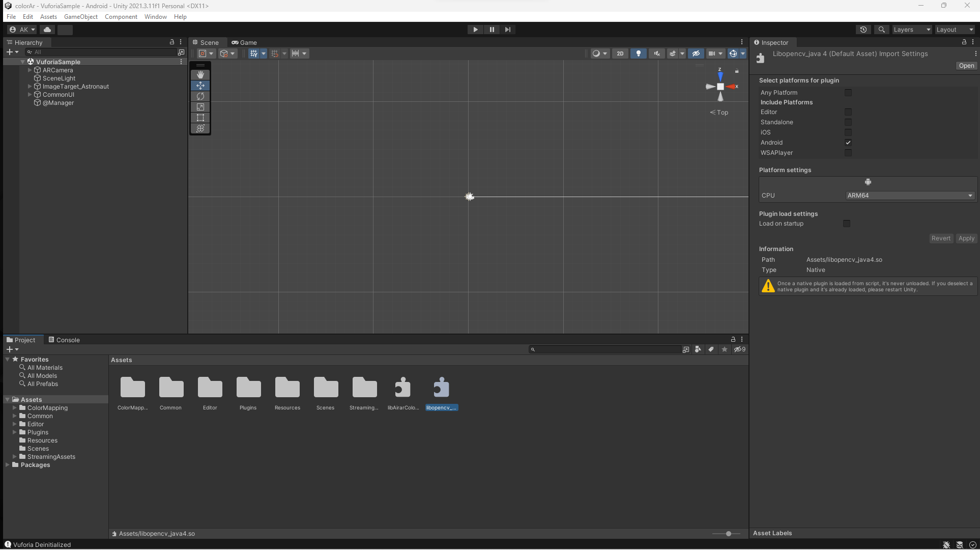This screenshot has width=980, height=550.
Task: Toggle scene view lighting
Action: click(639, 53)
